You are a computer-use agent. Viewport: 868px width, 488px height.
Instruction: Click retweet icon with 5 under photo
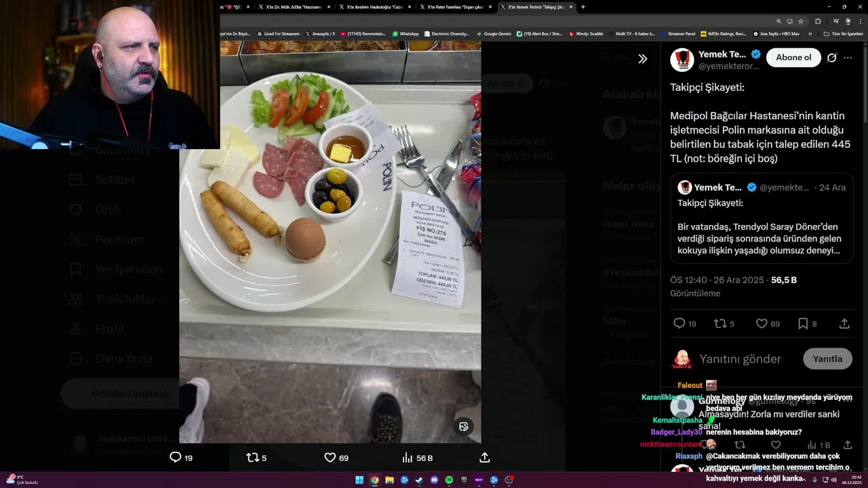(x=256, y=457)
